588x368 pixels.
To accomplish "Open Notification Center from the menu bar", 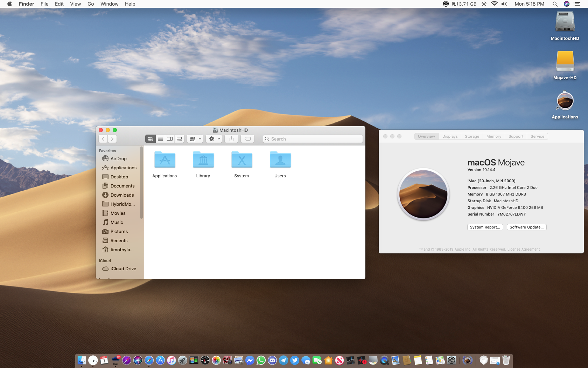I will coord(577,4).
